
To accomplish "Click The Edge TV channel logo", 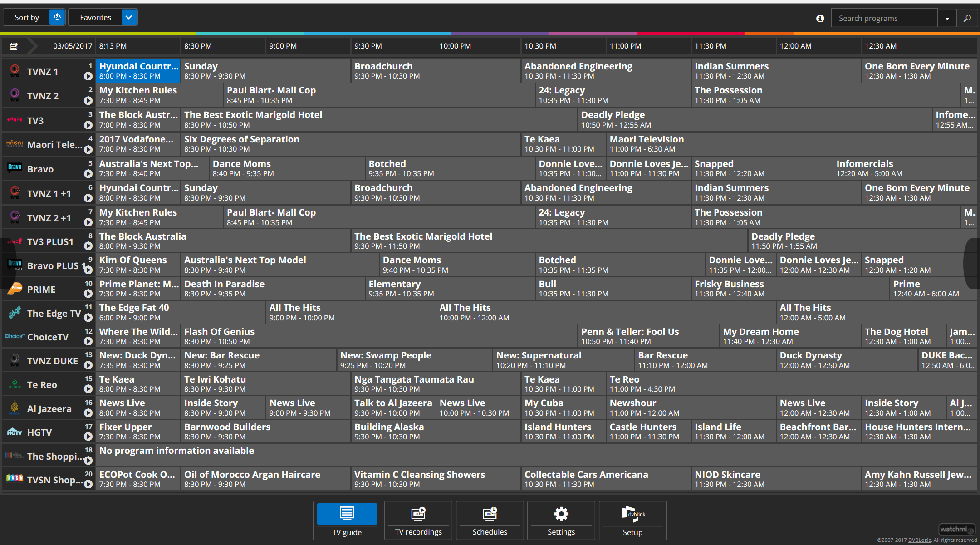I will [x=15, y=313].
